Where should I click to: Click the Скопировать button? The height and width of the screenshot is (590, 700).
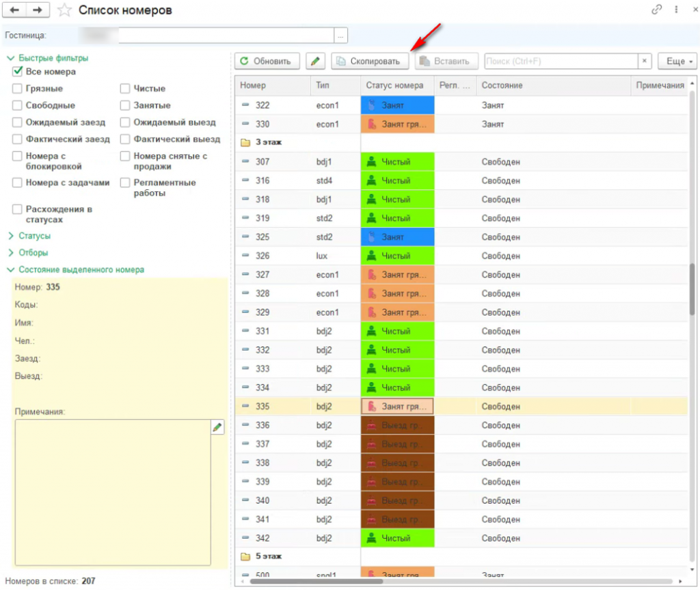click(370, 62)
